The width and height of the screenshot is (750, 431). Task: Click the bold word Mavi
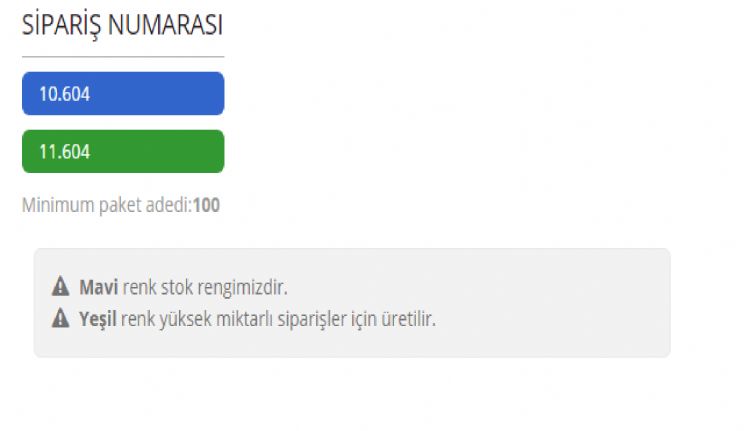(99, 287)
